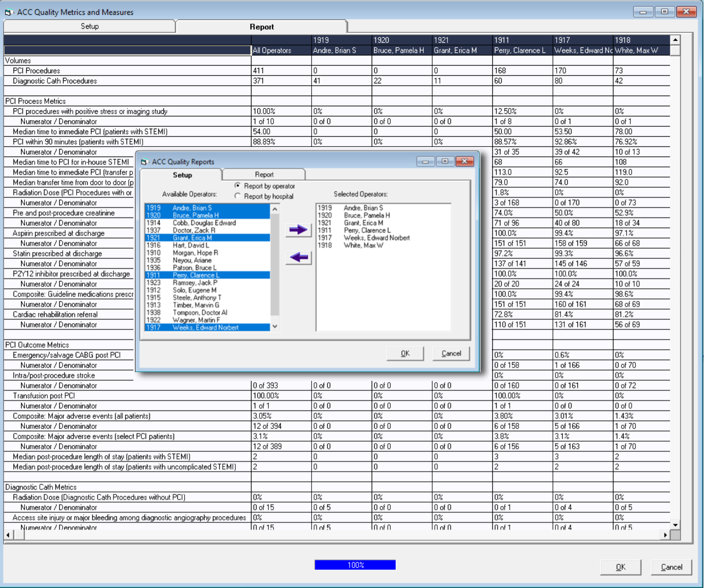The height and width of the screenshot is (588, 704).
Task: Click the report grid vertical scroll up arrow
Action: 675,40
